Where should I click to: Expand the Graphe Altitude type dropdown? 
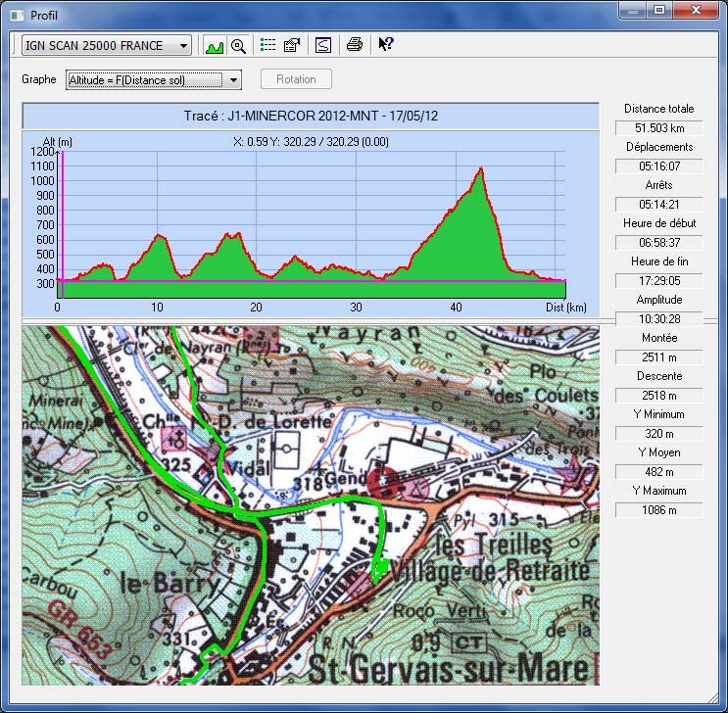(234, 79)
